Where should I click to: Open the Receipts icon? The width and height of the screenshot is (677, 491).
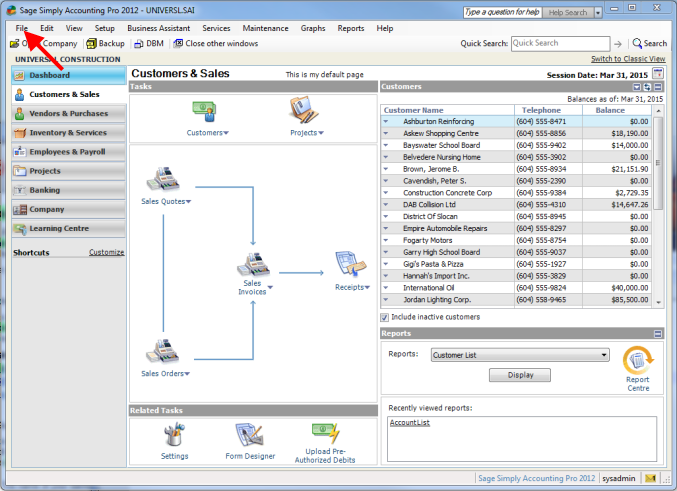(351, 264)
